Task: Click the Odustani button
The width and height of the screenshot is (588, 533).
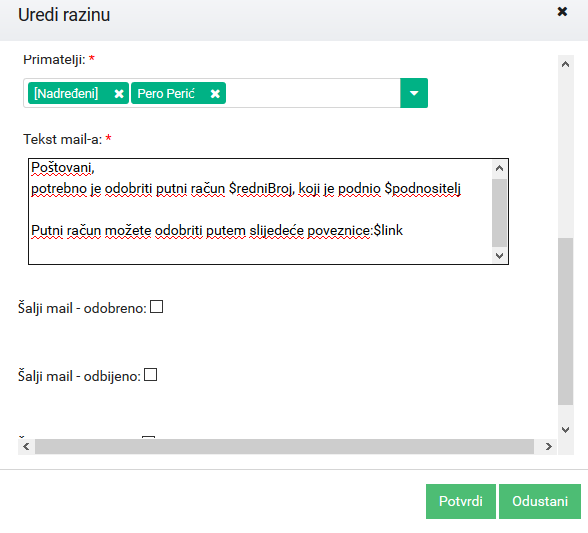Action: coord(540,501)
